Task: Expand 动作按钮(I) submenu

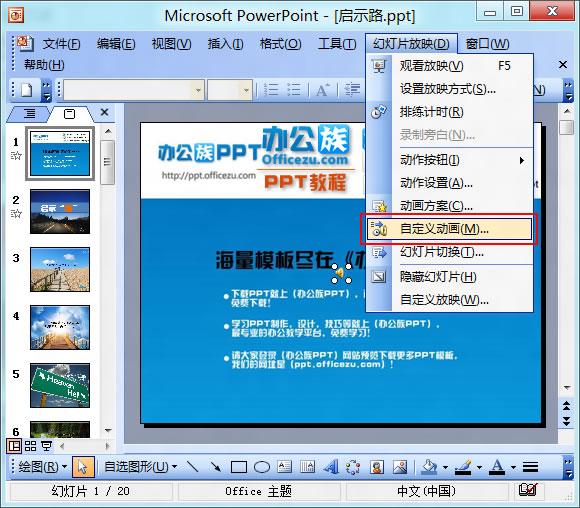Action: [449, 160]
